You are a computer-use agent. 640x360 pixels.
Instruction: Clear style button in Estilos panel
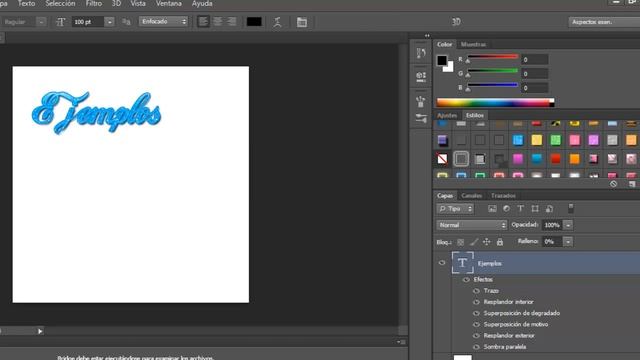click(613, 184)
